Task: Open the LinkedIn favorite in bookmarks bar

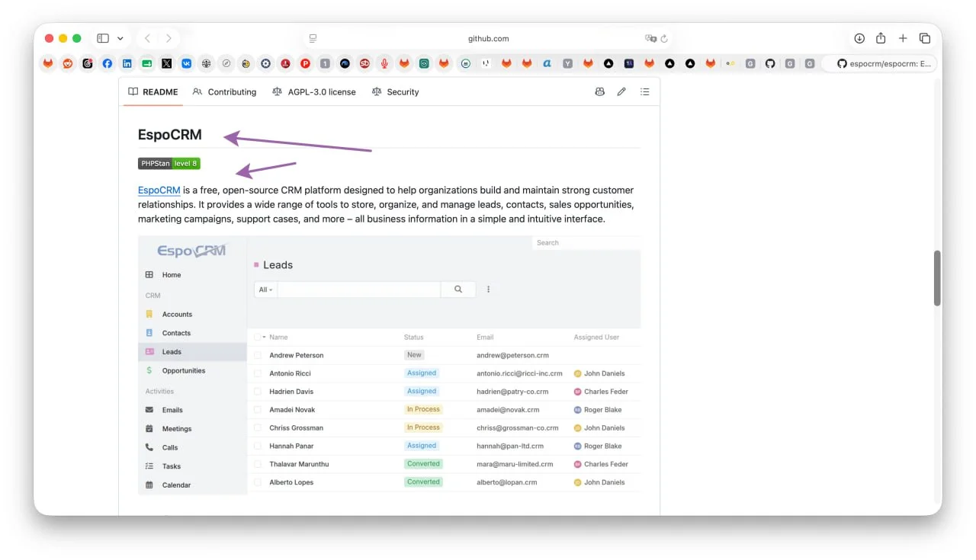Action: point(127,64)
